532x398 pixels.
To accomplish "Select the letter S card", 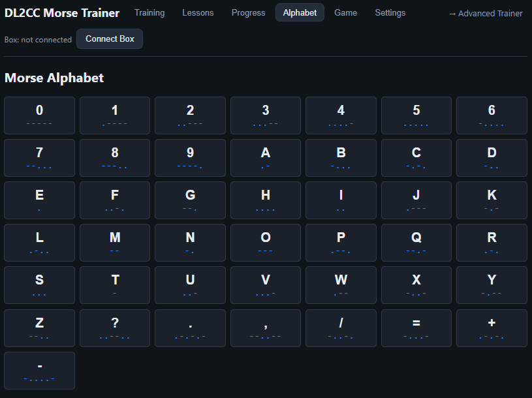I will (x=39, y=284).
